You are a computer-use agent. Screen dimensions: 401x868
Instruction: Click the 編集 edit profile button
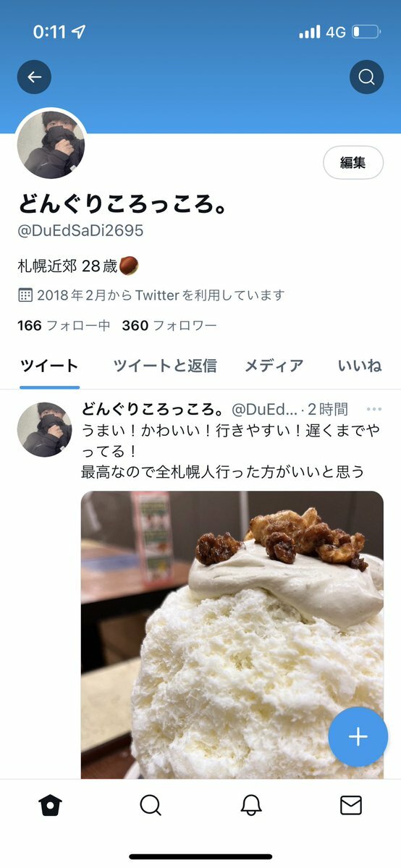tap(353, 162)
